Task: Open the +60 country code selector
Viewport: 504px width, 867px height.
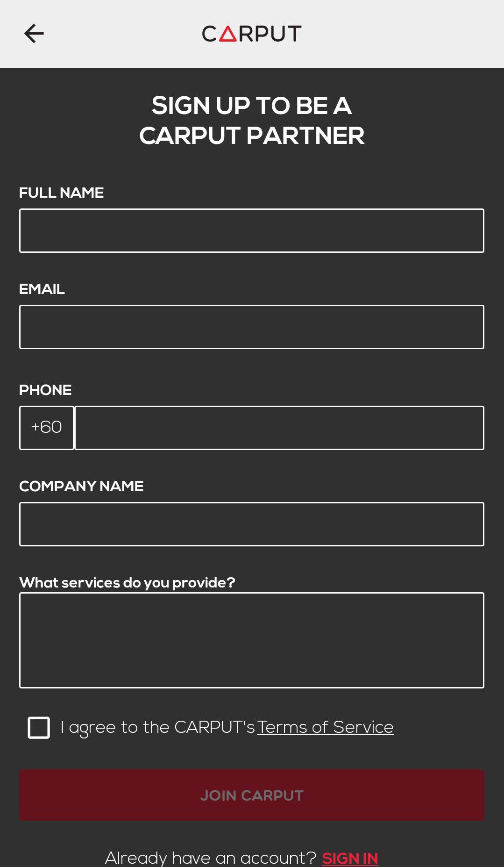Action: coord(47,428)
